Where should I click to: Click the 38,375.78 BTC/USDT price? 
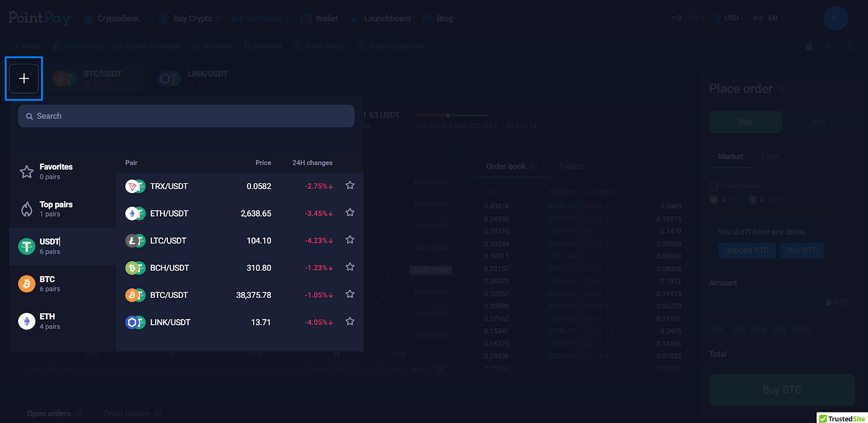(x=254, y=295)
